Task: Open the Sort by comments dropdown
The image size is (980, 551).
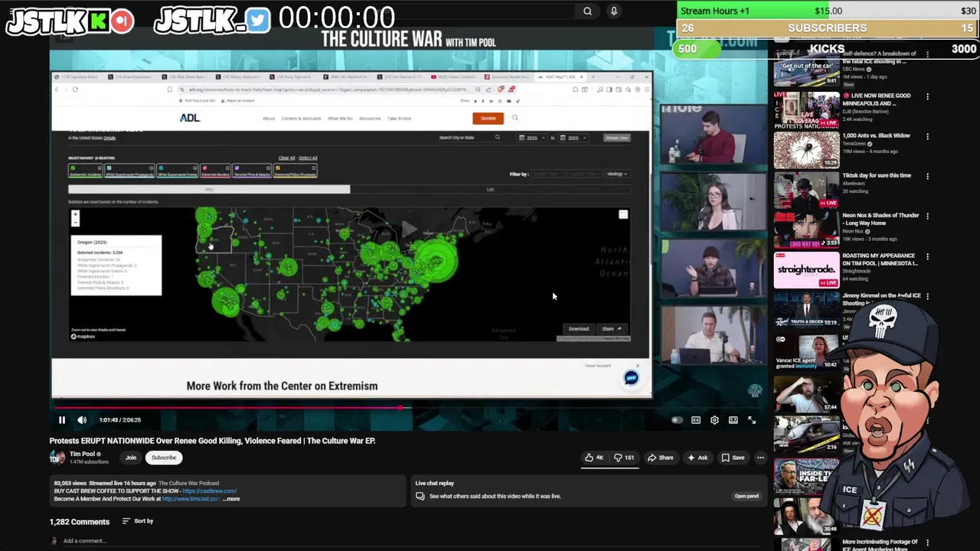Action: coord(138,521)
